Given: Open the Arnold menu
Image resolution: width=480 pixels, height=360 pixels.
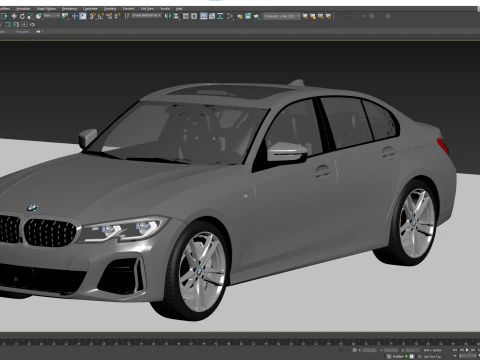Looking at the screenshot, I should (165, 9).
